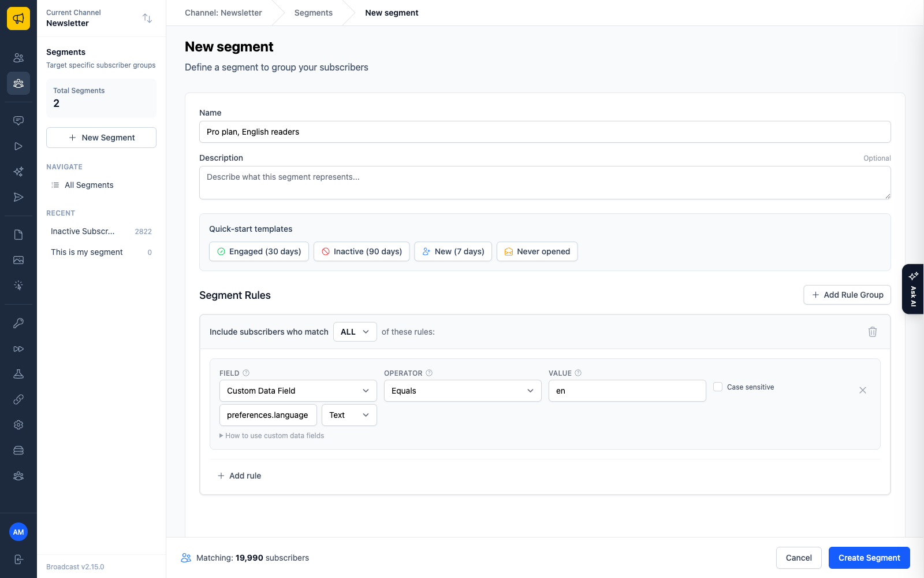924x578 pixels.
Task: Go to Segments breadcrumb
Action: point(314,13)
